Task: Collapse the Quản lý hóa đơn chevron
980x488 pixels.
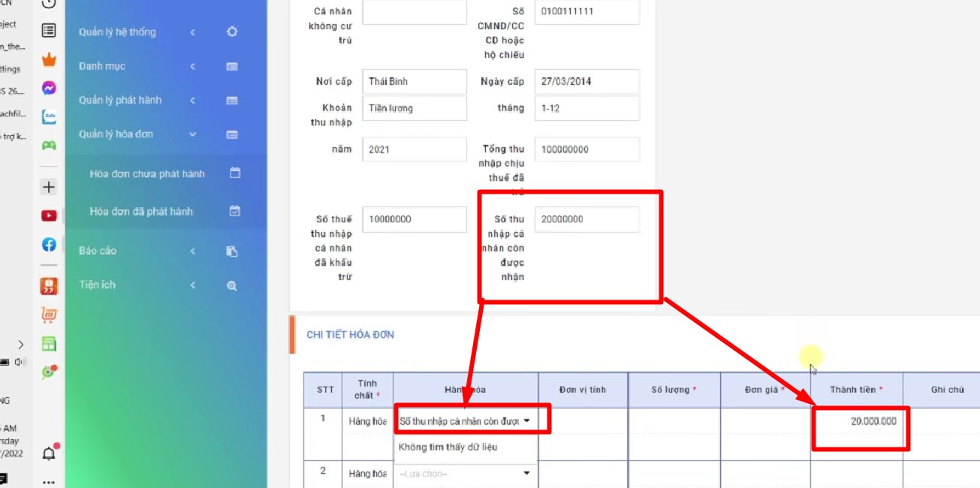Action: coord(193,134)
